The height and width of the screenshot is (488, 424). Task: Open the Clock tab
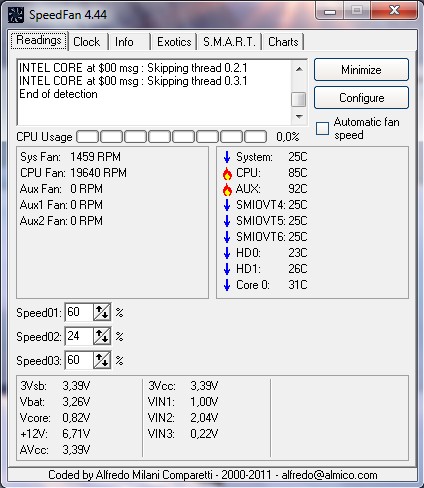click(x=87, y=42)
